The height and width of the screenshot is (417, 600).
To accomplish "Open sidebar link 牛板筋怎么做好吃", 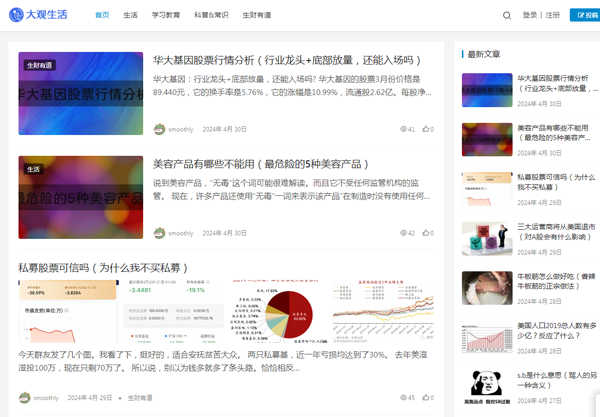I will [557, 281].
